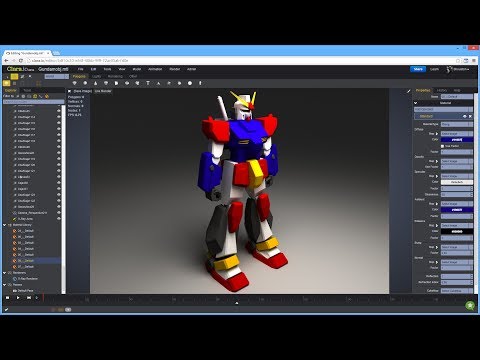Select the V-Ray Renderer tree item
The height and width of the screenshot is (360, 480).
point(28,279)
